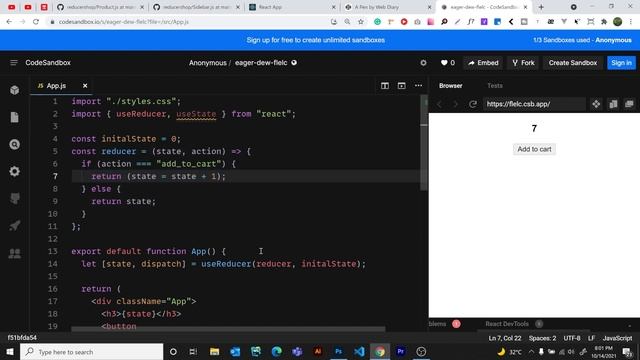Switch to the Browser tab
Image resolution: width=640 pixels, height=360 pixels.
coord(451,86)
